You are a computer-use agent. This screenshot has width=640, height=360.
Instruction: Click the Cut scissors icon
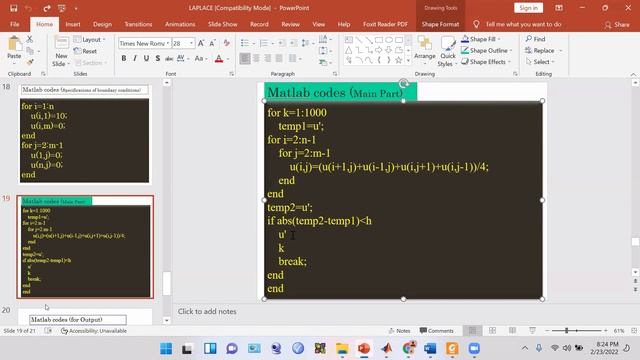(29, 39)
